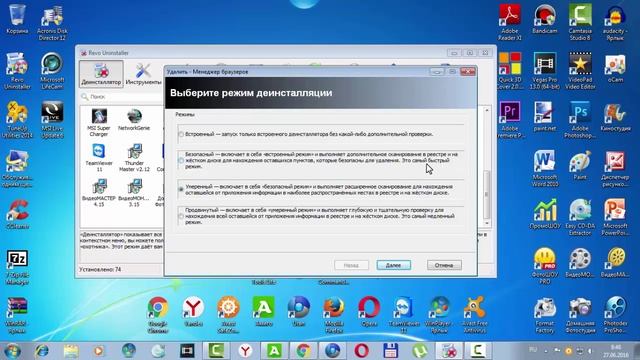Image resolution: width=640 pixels, height=360 pixels.
Task: Open 7-Zip File Manager desktop icon
Action: pyautogui.click(x=17, y=267)
